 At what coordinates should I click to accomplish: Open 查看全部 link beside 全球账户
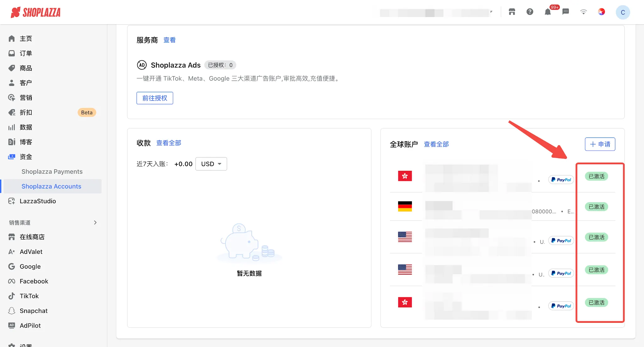coord(436,144)
